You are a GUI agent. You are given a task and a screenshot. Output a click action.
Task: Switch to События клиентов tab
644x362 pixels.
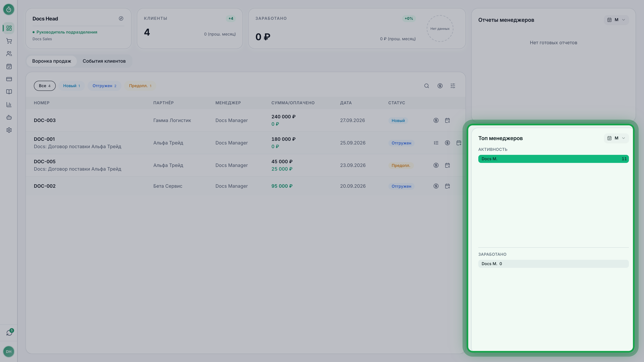[x=104, y=61]
